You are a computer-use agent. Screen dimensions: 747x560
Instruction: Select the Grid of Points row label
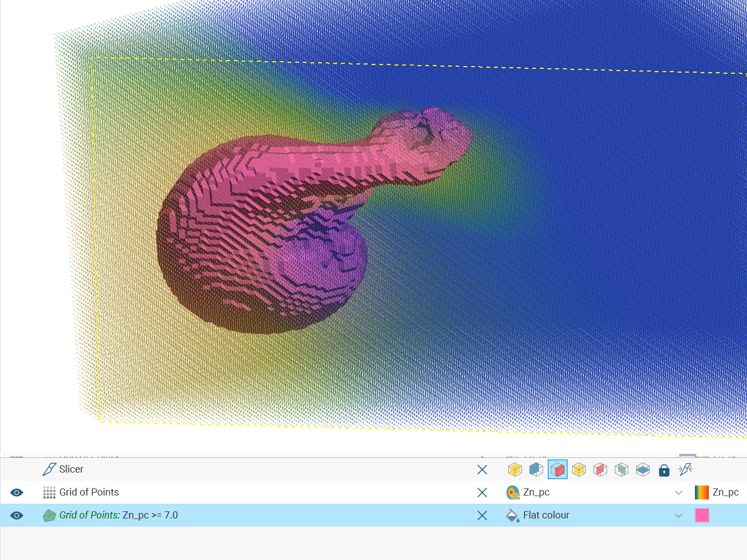(89, 492)
